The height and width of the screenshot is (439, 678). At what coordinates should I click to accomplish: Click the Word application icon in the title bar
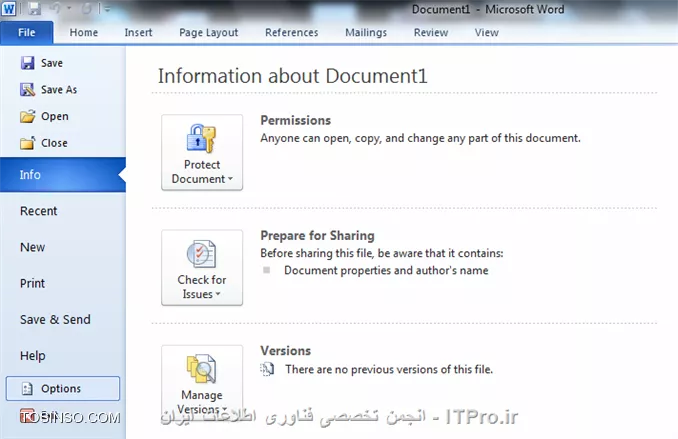tap(9, 8)
